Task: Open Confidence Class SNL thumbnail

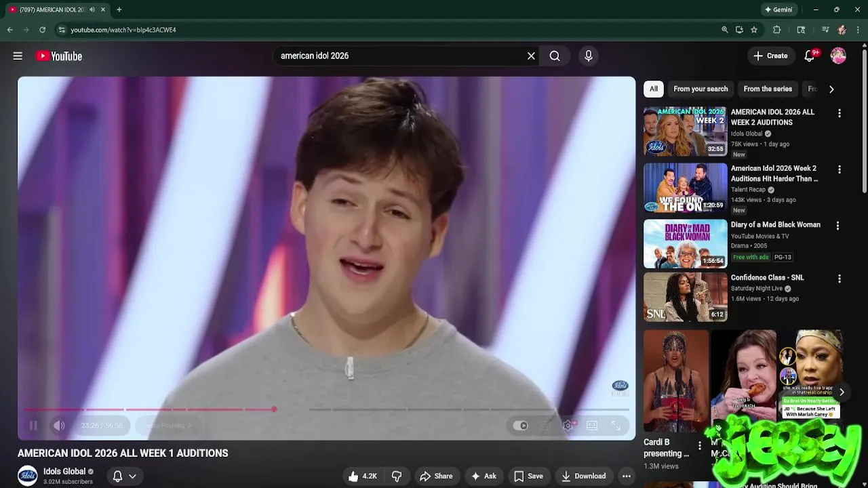Action: click(685, 297)
